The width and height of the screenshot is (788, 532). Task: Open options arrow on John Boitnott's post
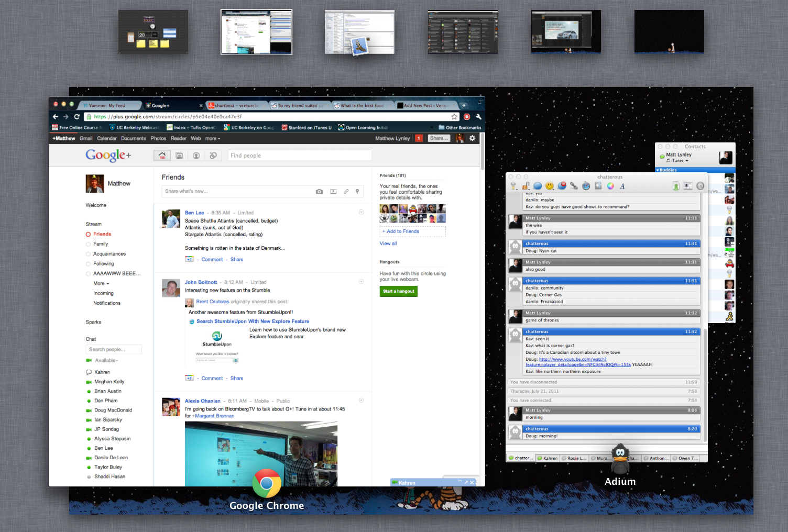(x=361, y=282)
